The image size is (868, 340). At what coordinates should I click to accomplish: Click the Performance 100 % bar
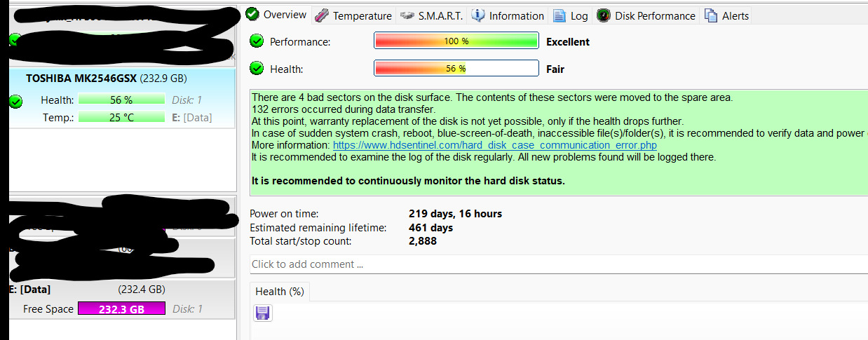point(456,41)
